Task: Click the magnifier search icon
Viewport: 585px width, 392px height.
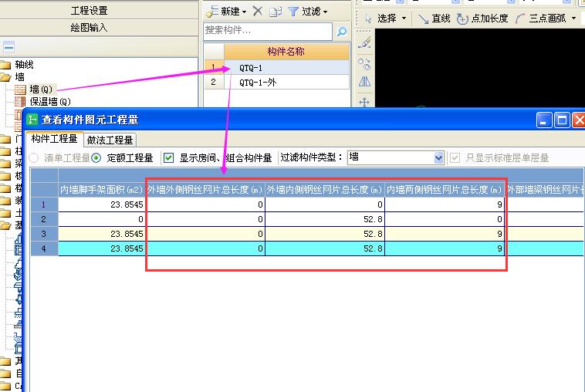Action: 342,32
